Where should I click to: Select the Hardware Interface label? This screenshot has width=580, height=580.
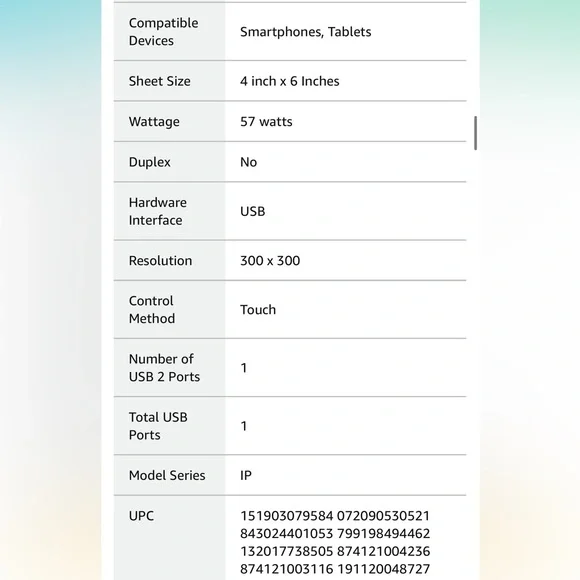[158, 211]
